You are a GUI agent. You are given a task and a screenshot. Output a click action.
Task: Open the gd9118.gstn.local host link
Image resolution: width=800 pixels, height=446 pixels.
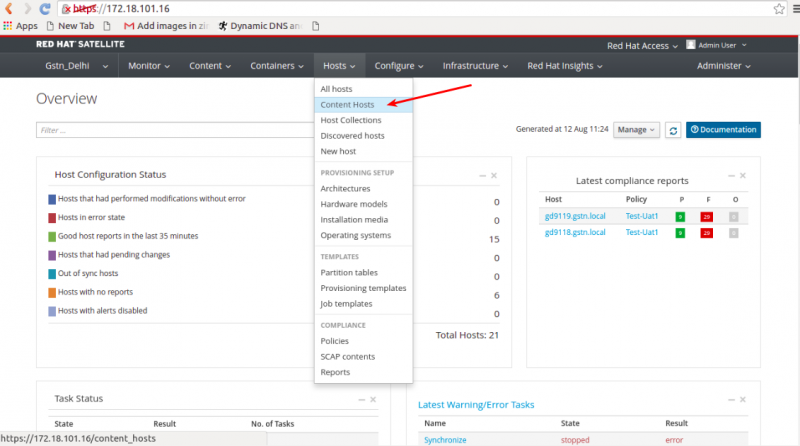tap(575, 232)
